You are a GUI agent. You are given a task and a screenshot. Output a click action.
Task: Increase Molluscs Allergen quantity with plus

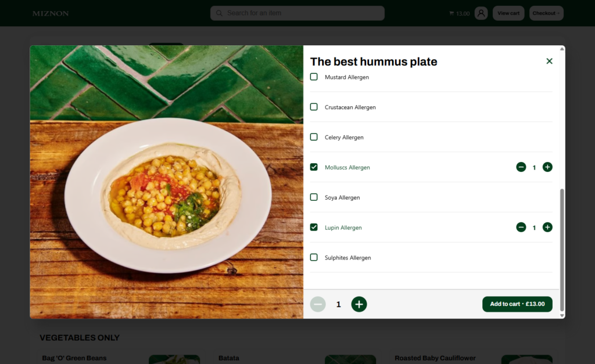547,167
